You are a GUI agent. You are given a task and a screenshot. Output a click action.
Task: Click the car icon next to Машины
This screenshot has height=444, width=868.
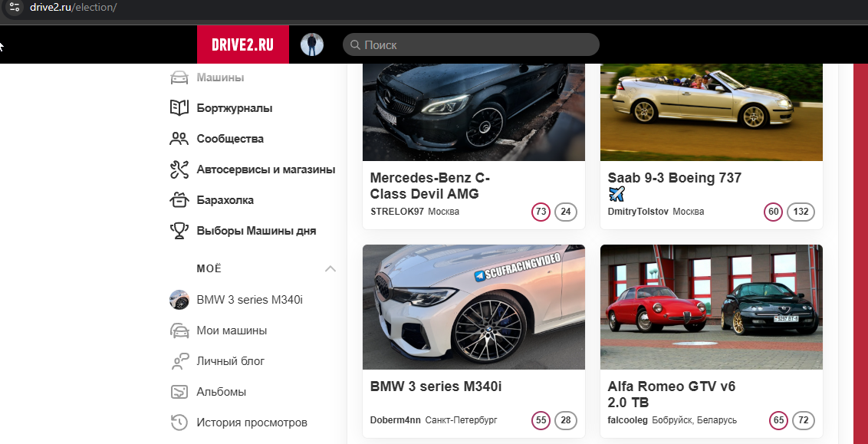click(179, 77)
